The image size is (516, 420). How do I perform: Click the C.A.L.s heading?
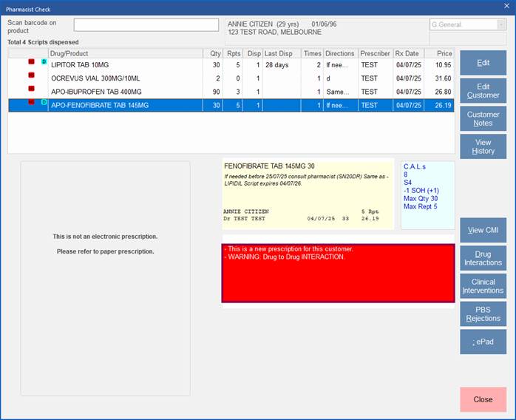pos(415,166)
